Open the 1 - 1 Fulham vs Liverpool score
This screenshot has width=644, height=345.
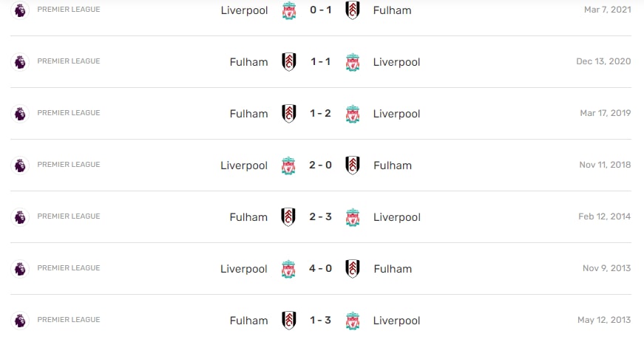[320, 61]
